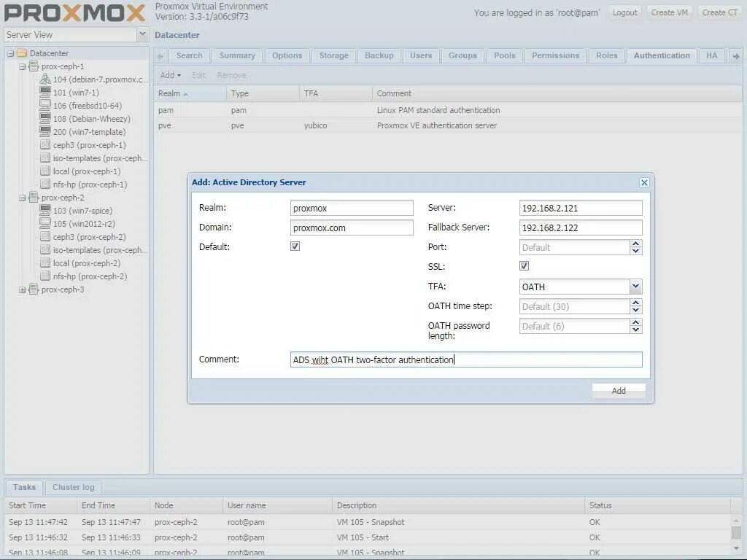This screenshot has width=747, height=560.
Task: Click the Domain field containing proxmox.com
Action: tap(352, 227)
